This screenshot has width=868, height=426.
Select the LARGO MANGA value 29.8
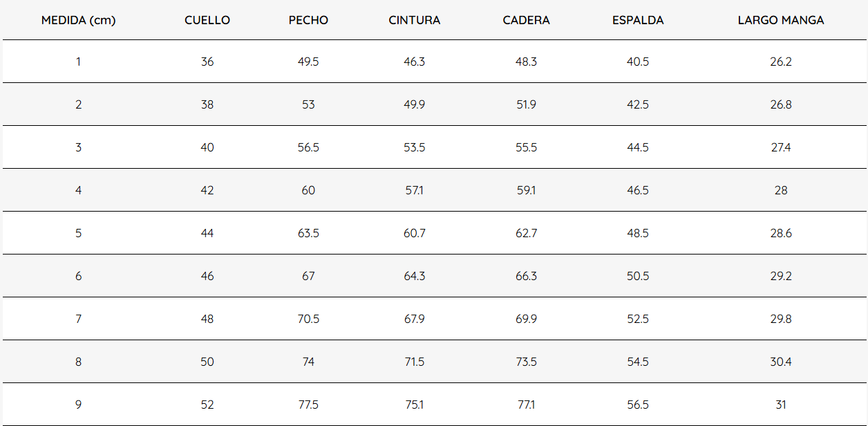(x=781, y=319)
